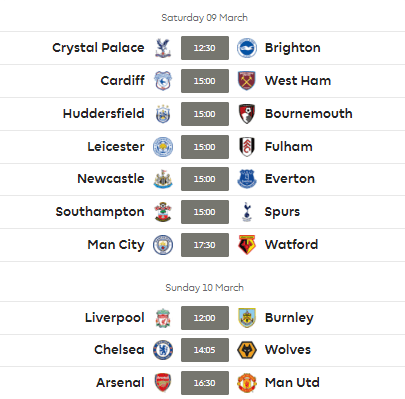
Task: Open the Liverpool team name link
Action: pos(115,318)
